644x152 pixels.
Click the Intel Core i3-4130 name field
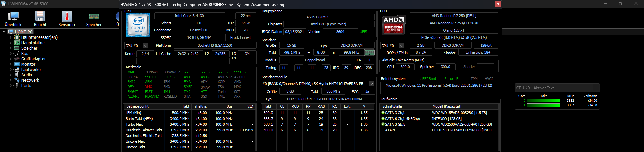pos(189,16)
